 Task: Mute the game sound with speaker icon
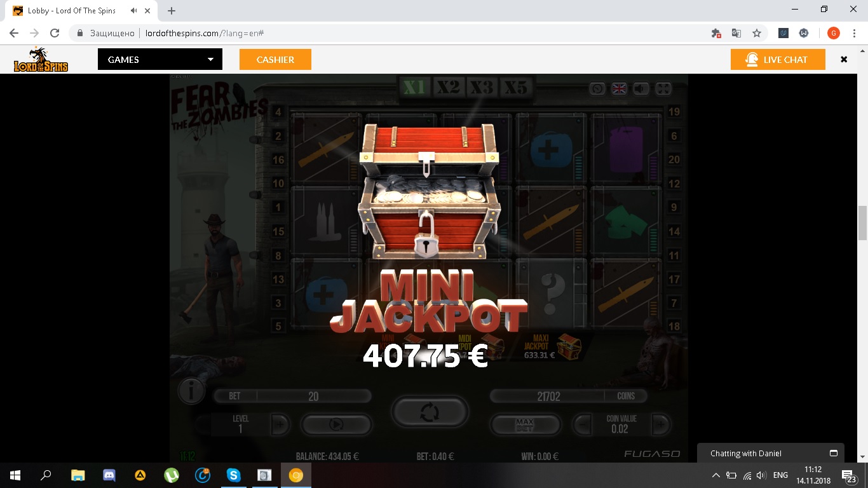click(x=641, y=89)
